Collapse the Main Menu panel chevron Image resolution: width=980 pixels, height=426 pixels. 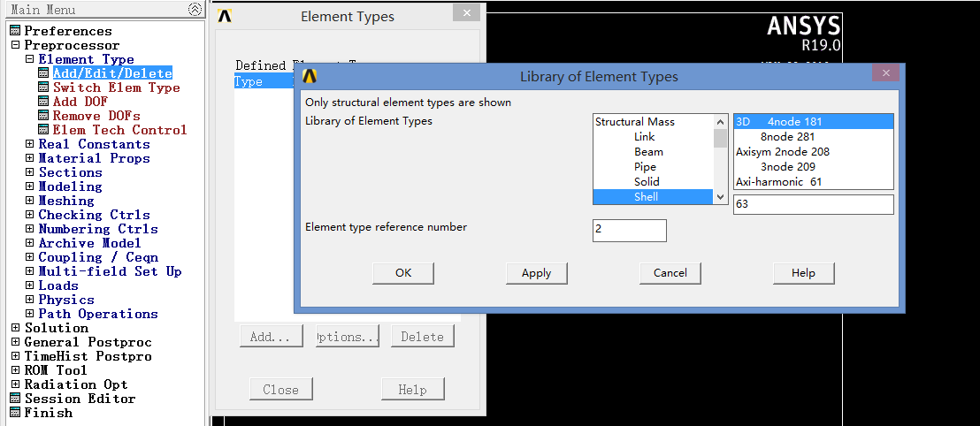coord(195,10)
